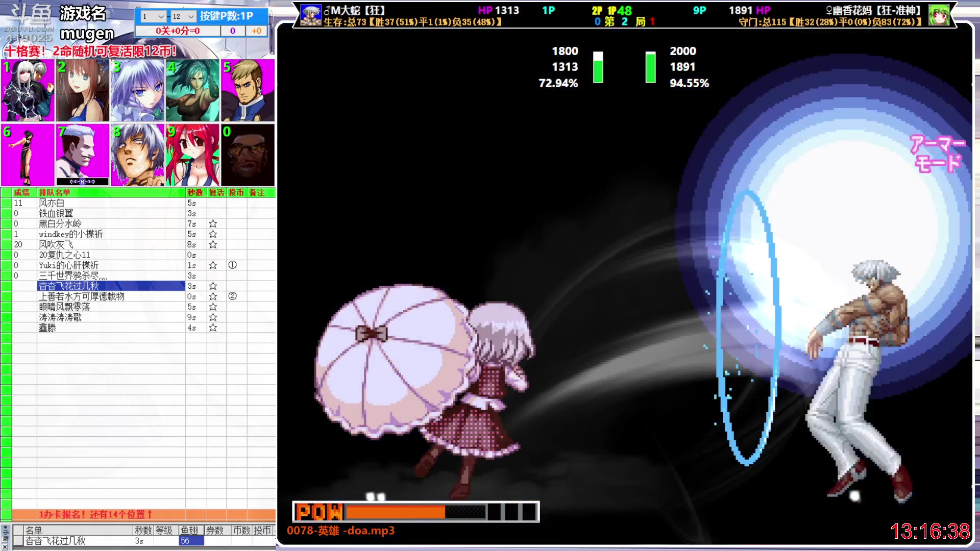
Task: Click the highlighted 56 cell under 鱼翅
Action: coord(191,541)
